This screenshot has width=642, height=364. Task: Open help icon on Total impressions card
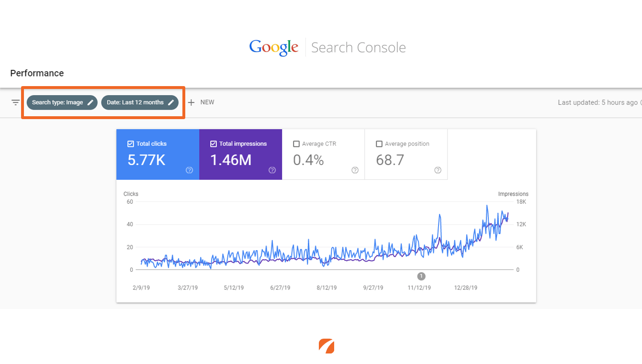pos(272,170)
